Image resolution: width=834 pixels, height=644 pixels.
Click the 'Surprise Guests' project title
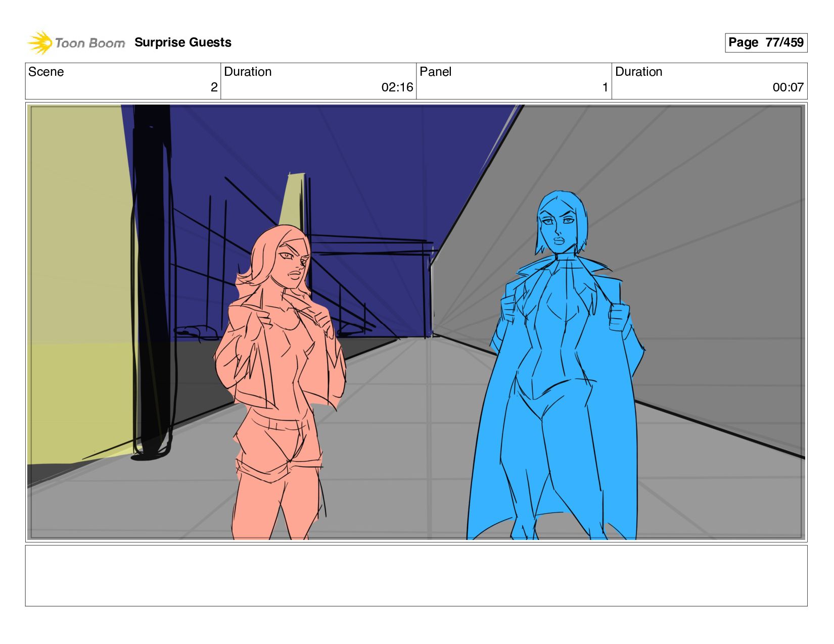[183, 42]
